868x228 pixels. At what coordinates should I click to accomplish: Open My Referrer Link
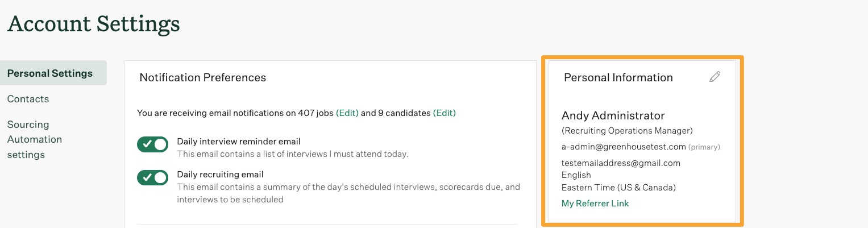coord(595,204)
